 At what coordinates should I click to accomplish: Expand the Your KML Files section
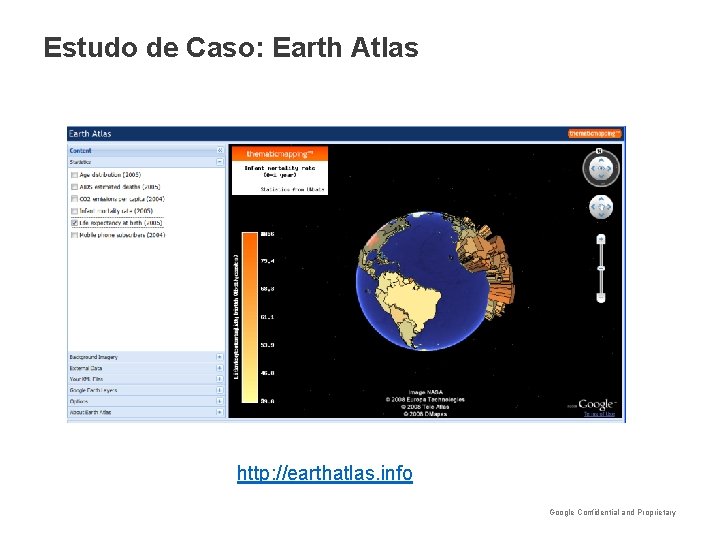[x=219, y=379]
